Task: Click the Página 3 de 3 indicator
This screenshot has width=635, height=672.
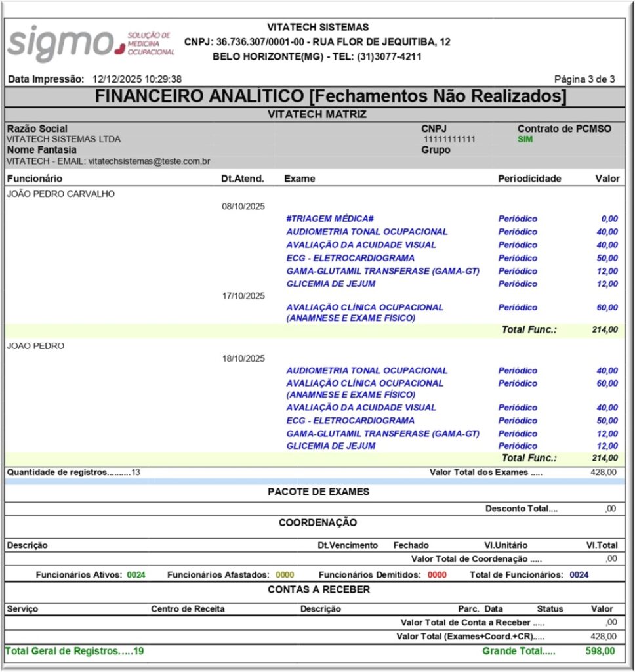Action: [584, 79]
